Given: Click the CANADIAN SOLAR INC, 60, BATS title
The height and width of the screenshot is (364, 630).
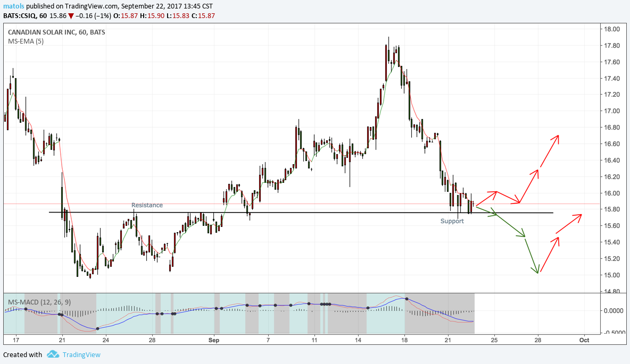Looking at the screenshot, I should pyautogui.click(x=56, y=32).
